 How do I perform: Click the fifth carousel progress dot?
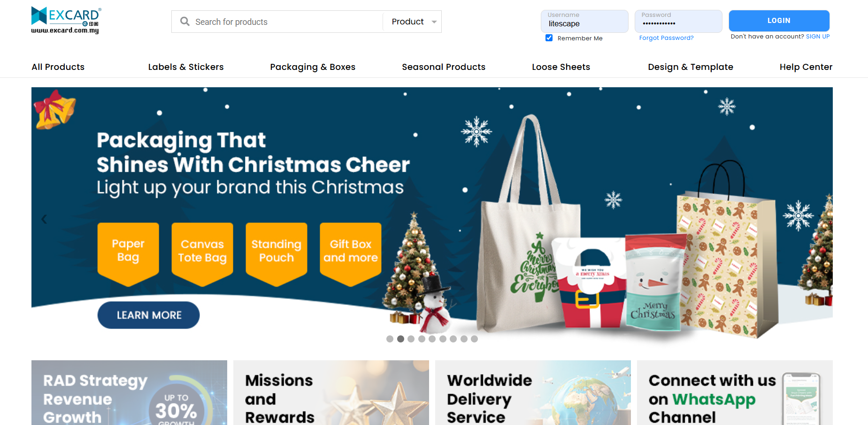[432, 339]
